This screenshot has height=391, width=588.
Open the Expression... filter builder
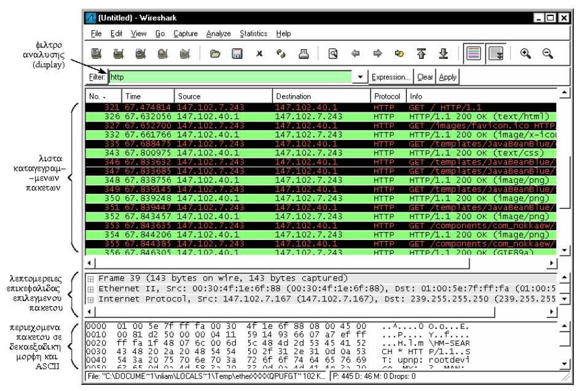pyautogui.click(x=391, y=77)
